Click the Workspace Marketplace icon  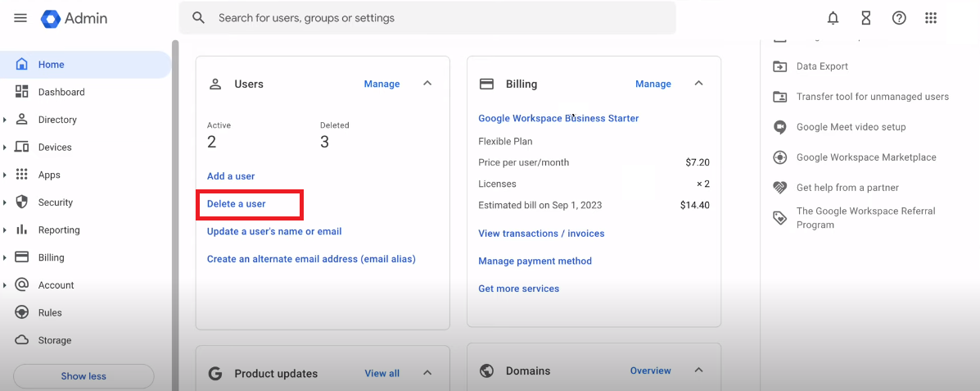(779, 157)
